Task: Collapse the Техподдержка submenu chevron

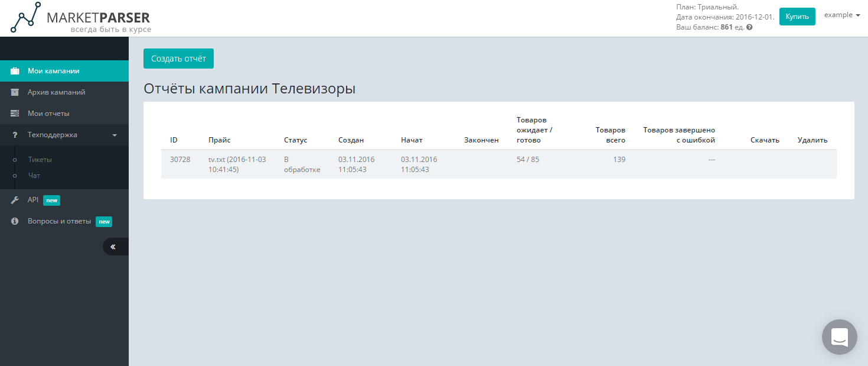Action: (x=116, y=134)
